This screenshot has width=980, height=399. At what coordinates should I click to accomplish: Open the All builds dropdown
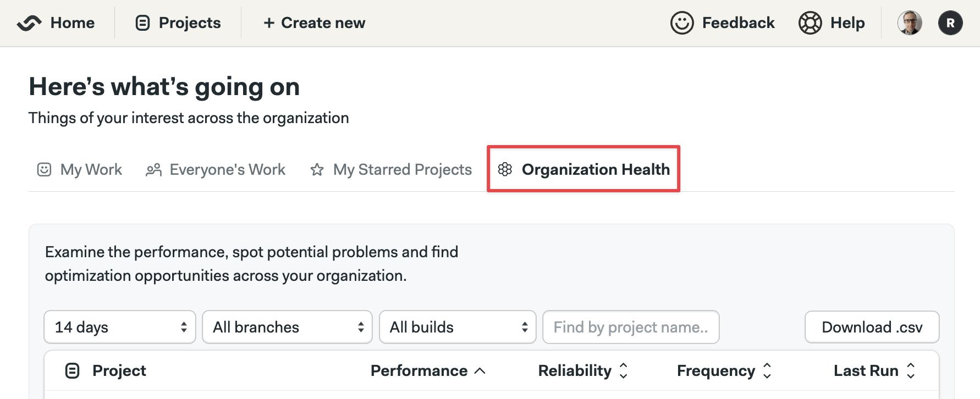(x=458, y=327)
